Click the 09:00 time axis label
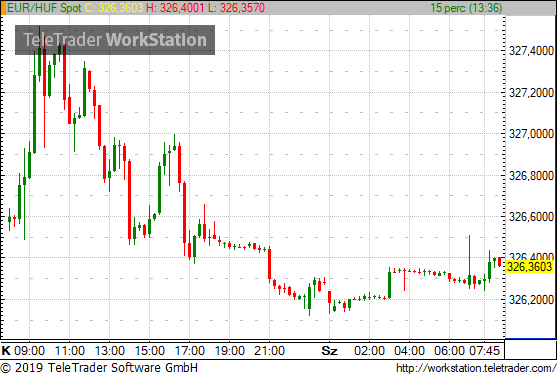 pos(29,351)
